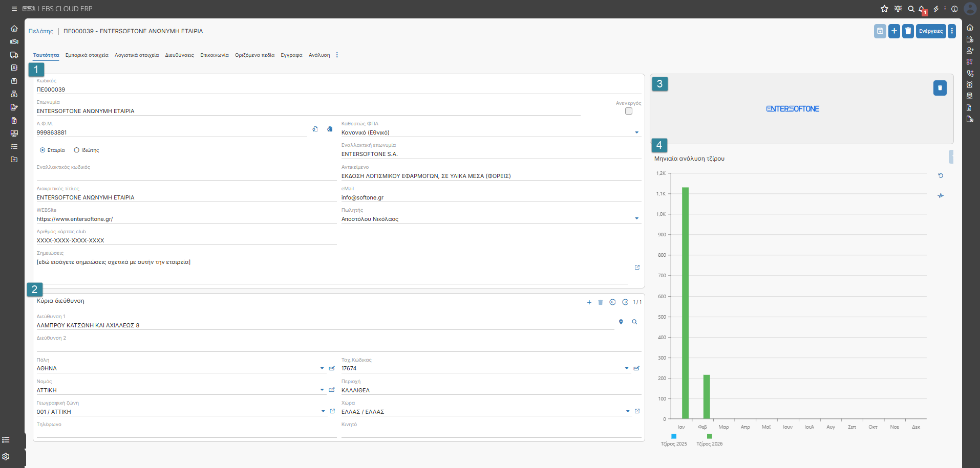Click into the eMail field
Screen dimensions: 980x468
[x=492, y=197]
